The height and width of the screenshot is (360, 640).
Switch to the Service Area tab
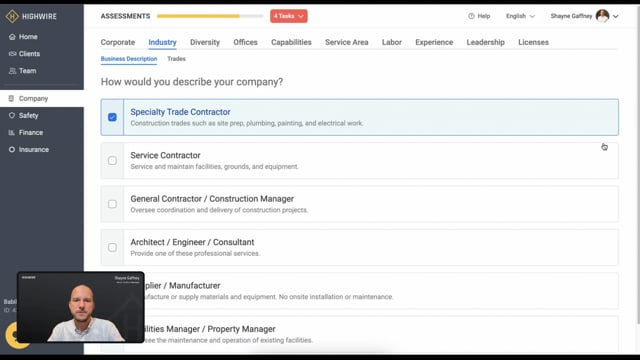[347, 42]
